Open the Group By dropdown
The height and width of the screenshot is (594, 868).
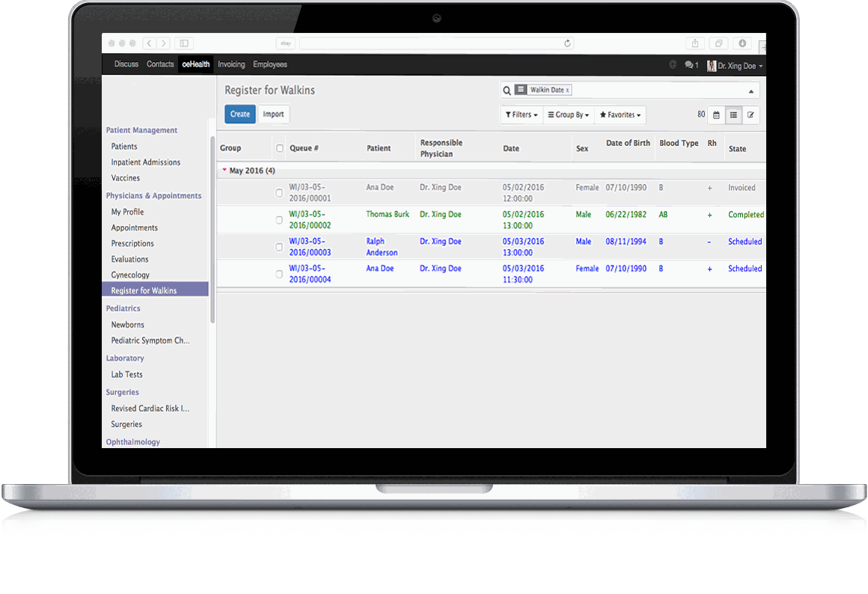coord(569,115)
